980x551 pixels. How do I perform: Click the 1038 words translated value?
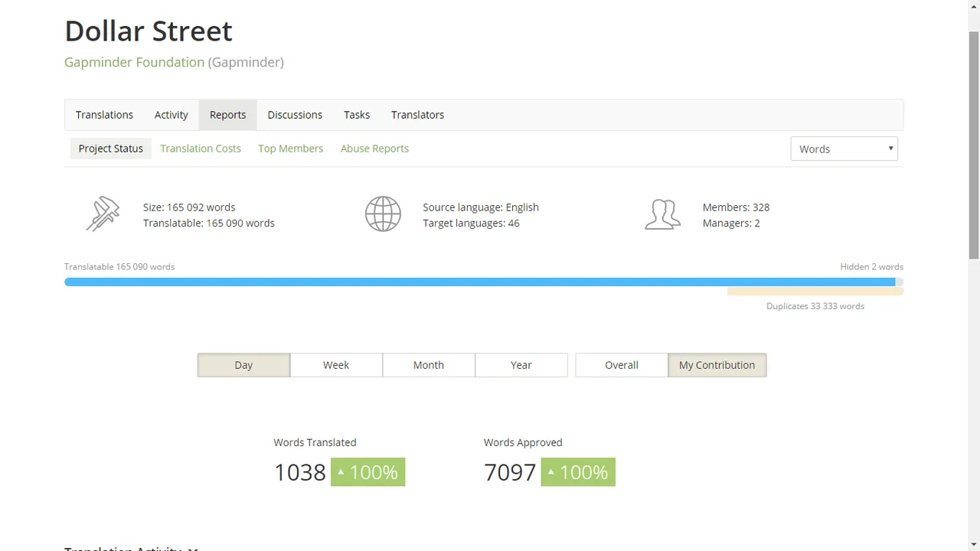tap(300, 472)
